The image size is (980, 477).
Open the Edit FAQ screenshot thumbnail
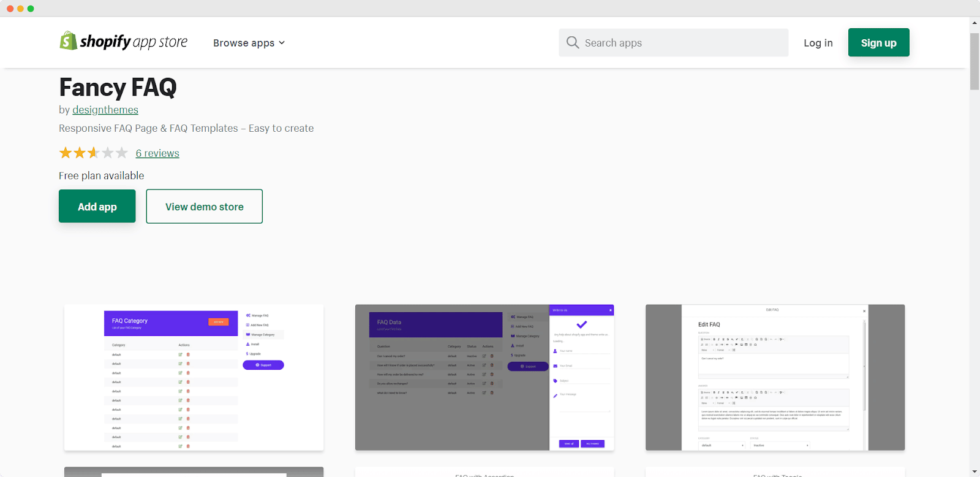tap(775, 378)
